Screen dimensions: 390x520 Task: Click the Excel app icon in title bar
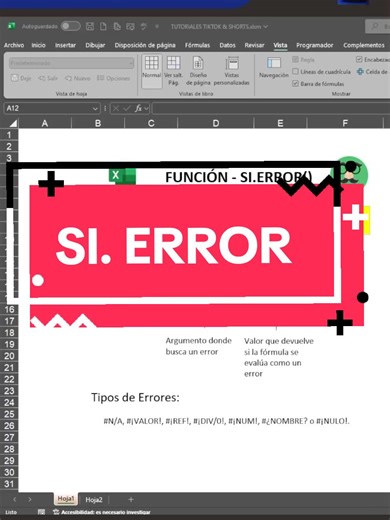pos(12,26)
